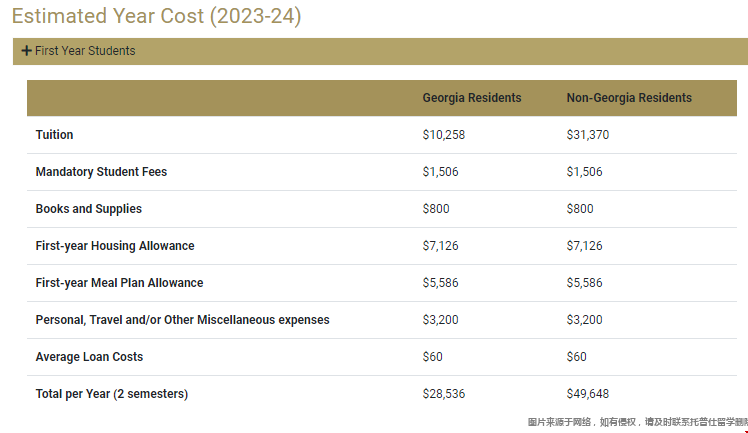Select the $28,536 Georgia residents total
This screenshot has height=433, width=748.
[443, 394]
